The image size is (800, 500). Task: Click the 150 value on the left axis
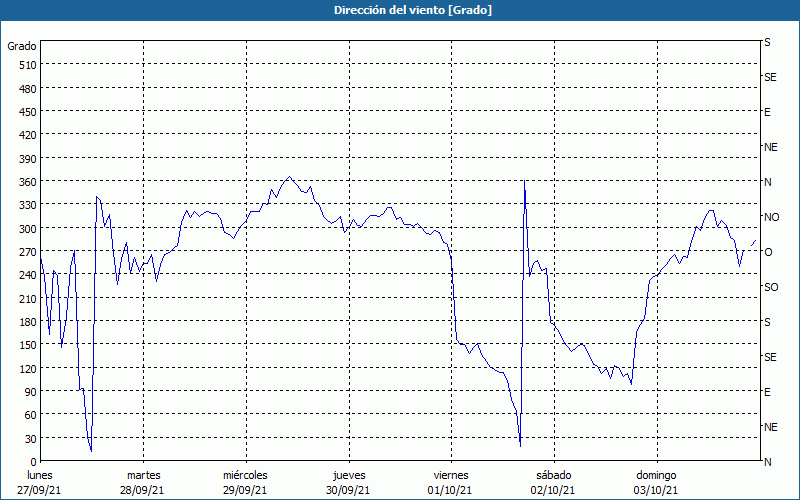tap(28, 345)
